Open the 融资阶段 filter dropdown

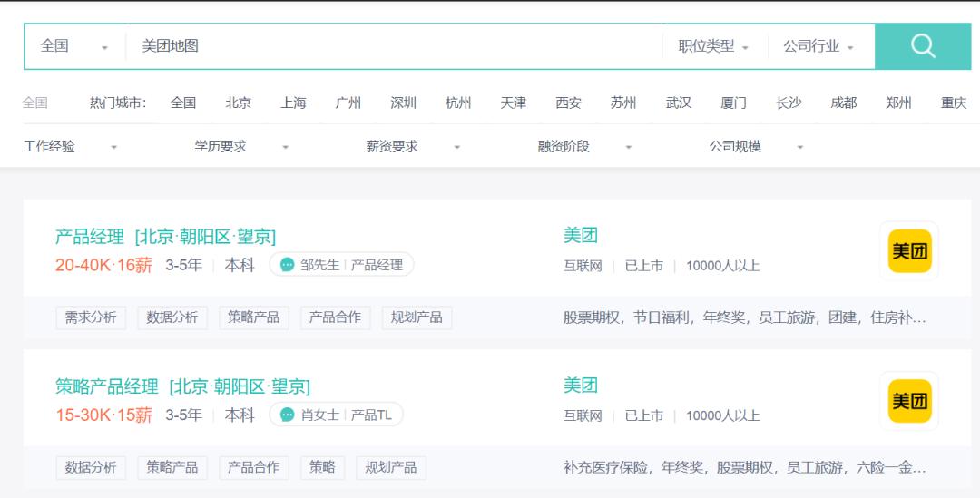585,147
